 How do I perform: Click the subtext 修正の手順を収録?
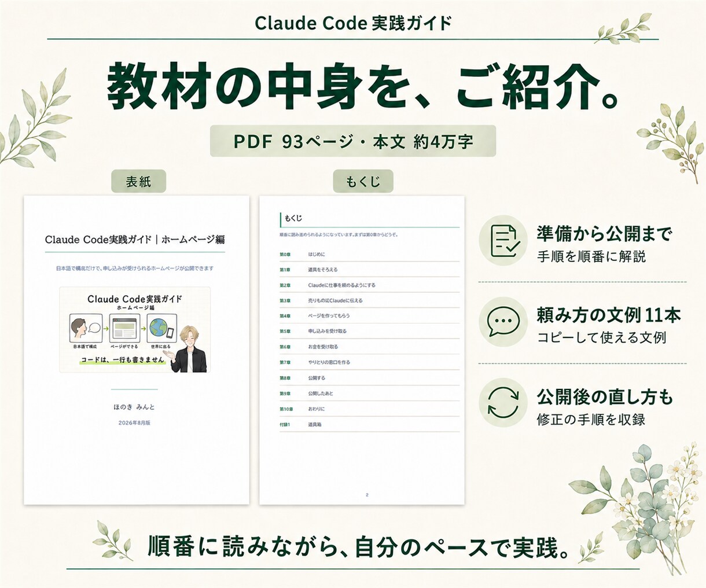pos(591,420)
